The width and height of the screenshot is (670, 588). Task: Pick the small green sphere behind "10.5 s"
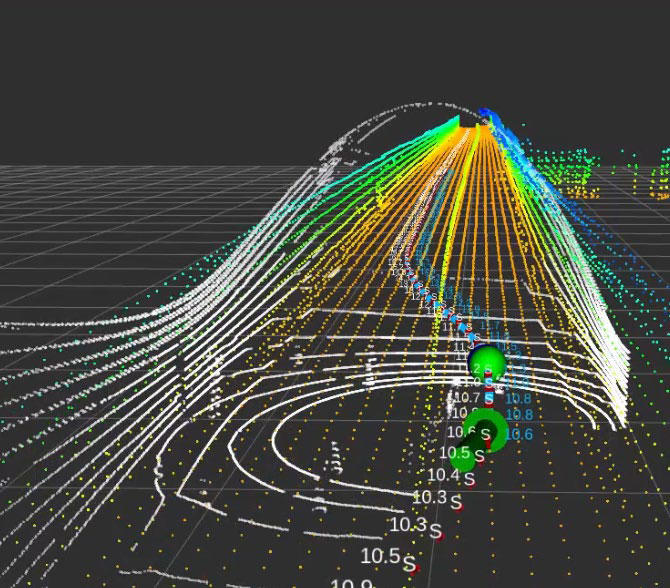tap(463, 458)
